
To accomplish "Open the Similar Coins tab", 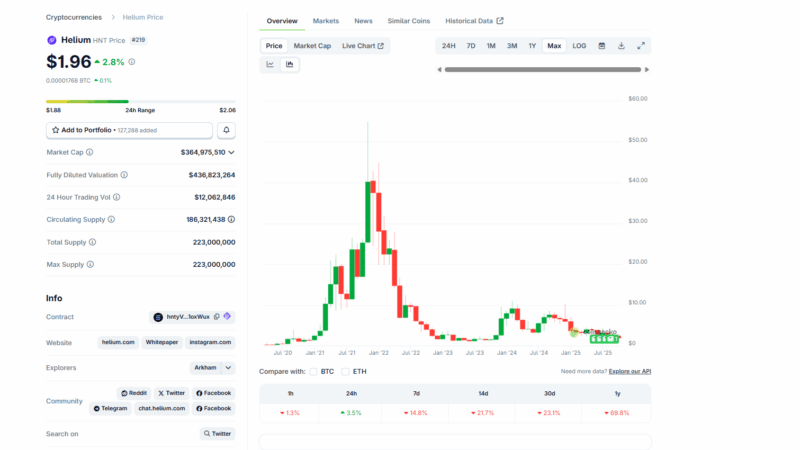I will (409, 21).
